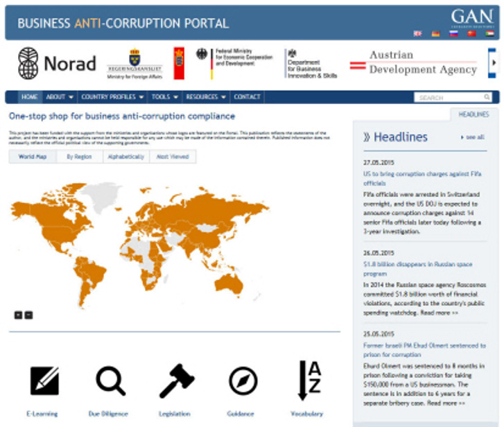Switch to the By Region tab

coord(79,157)
